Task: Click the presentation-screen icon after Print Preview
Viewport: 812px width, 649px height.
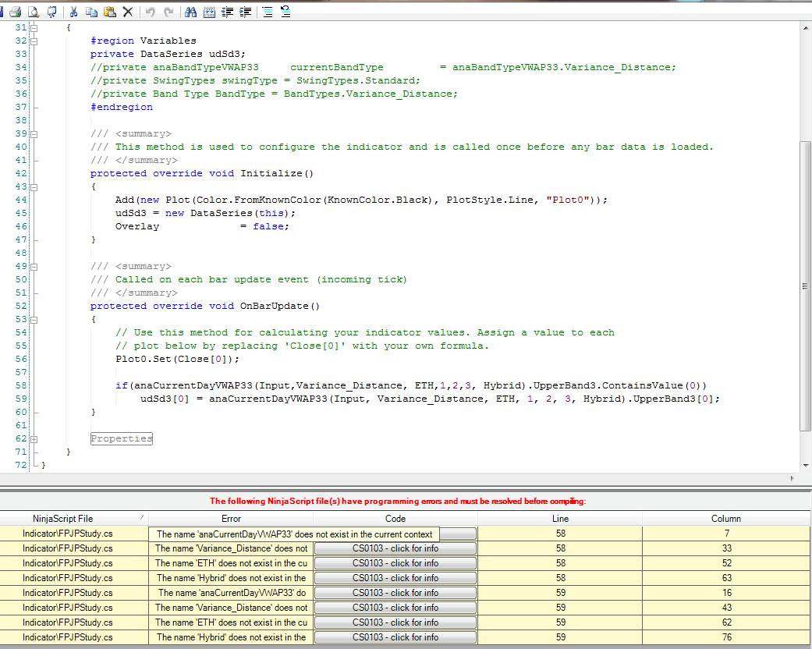Action: (x=51, y=12)
